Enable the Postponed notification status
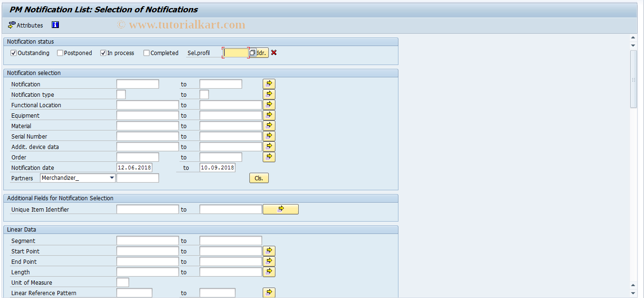This screenshot has width=644, height=298. pos(60,53)
